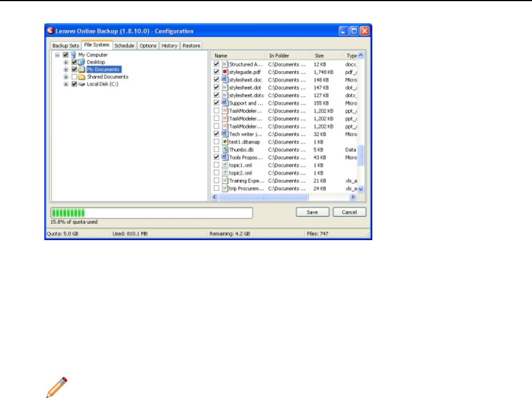This screenshot has width=532, height=400.
Task: View the History tab
Action: 169,46
